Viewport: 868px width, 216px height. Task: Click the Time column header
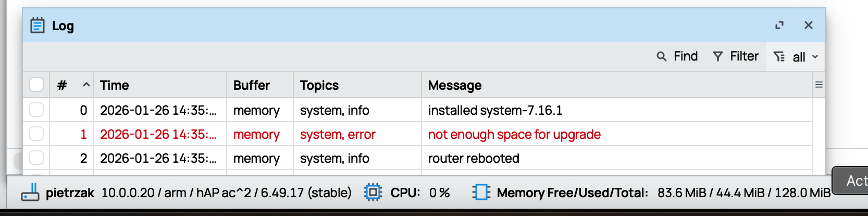pos(115,85)
